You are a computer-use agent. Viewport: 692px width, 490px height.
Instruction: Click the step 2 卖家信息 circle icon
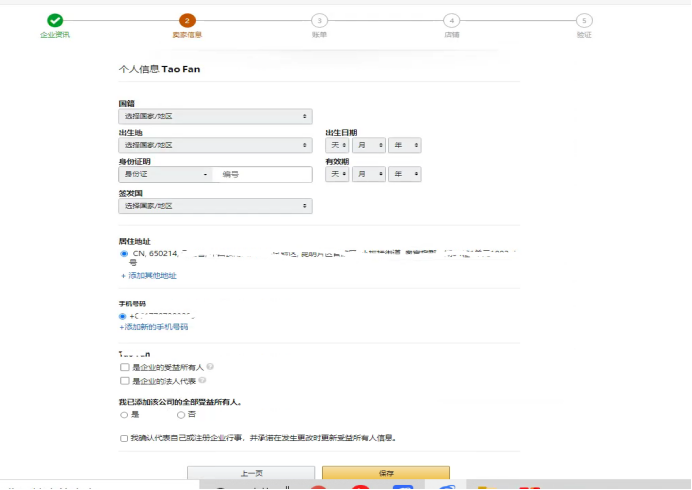187,20
